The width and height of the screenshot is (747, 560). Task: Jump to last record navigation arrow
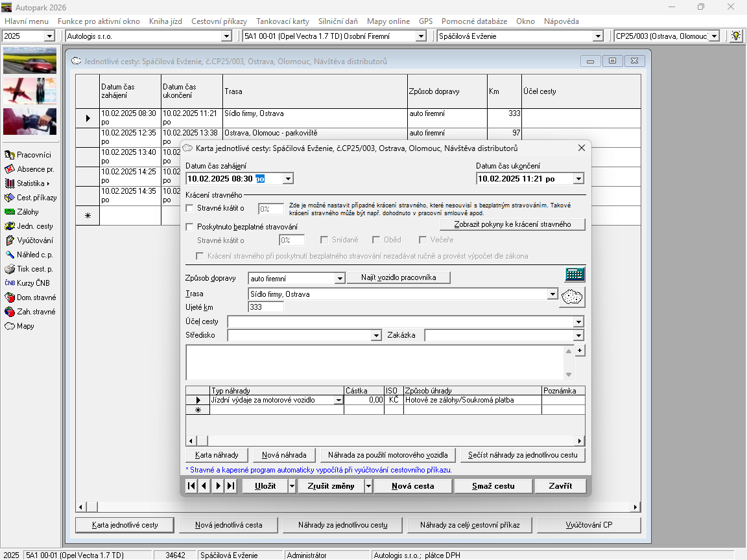(x=231, y=486)
